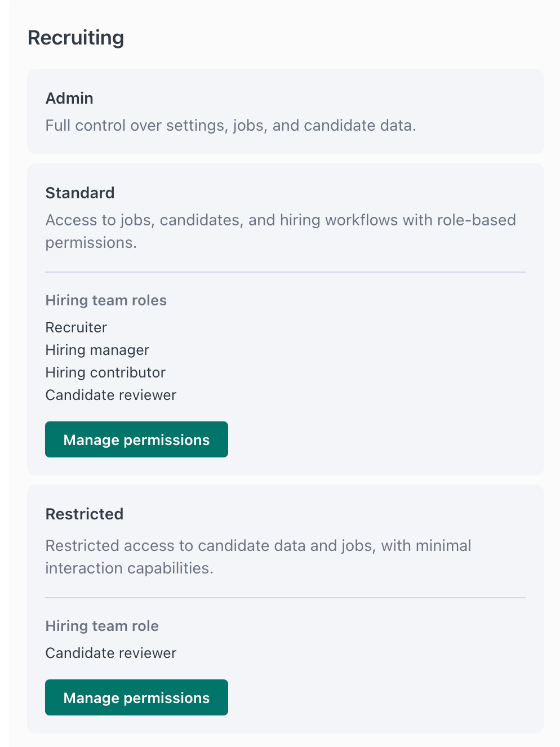Click the Recruiting section heading

[76, 38]
